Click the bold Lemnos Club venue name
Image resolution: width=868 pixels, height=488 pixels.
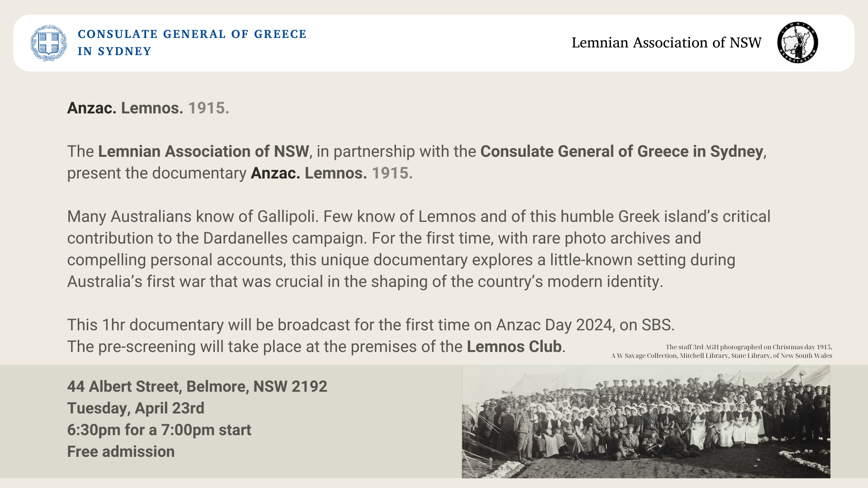click(x=514, y=347)
